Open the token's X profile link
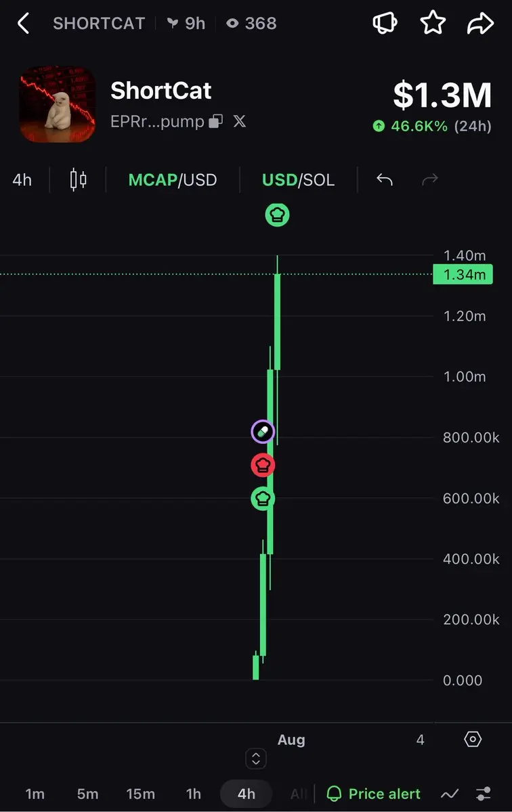Screen dimensions: 512x812 (x=240, y=121)
